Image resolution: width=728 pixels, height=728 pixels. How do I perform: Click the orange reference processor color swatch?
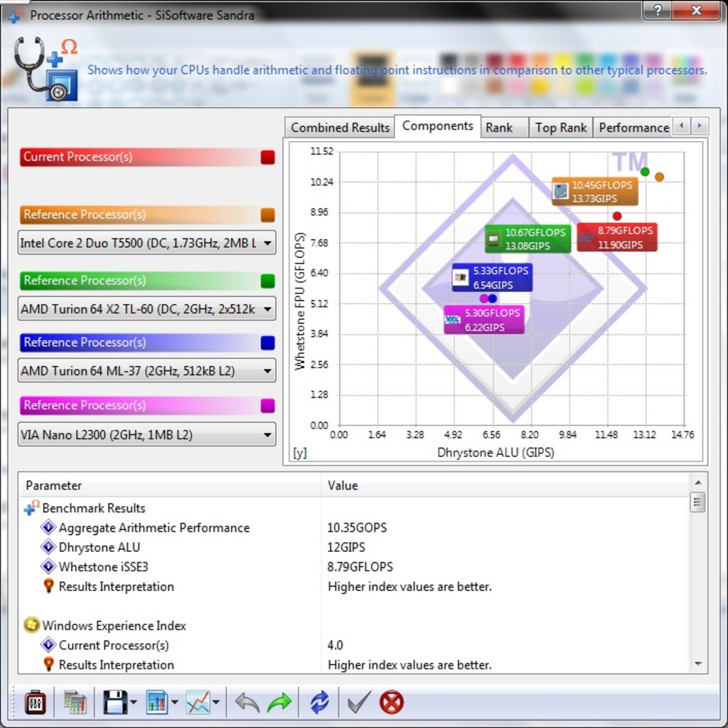[268, 215]
